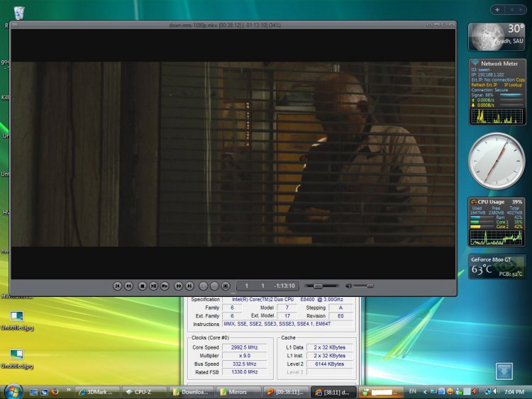This screenshot has height=399, width=532.
Task: Click Copy in the Network Meter gadget
Action: pyautogui.click(x=521, y=79)
